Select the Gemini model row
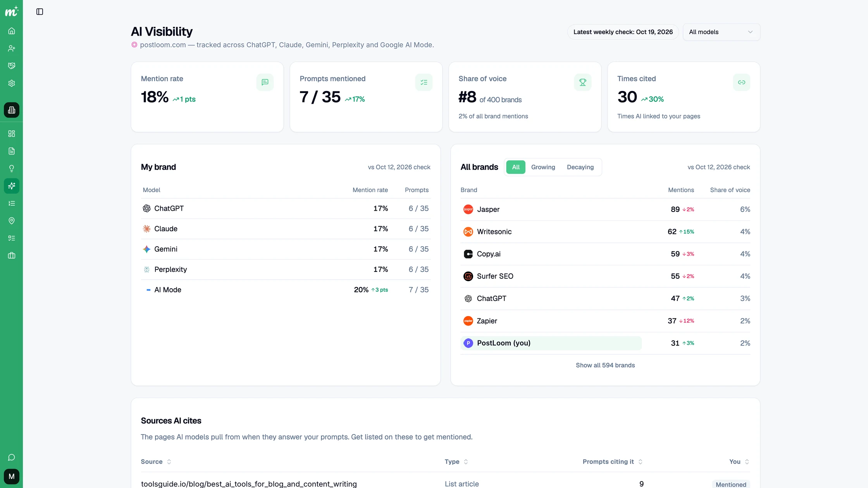This screenshot has width=868, height=488. [x=286, y=249]
